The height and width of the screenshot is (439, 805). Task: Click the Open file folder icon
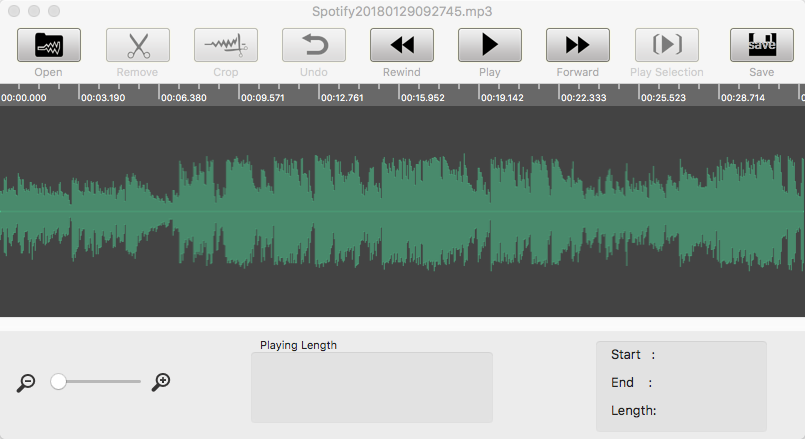point(49,45)
